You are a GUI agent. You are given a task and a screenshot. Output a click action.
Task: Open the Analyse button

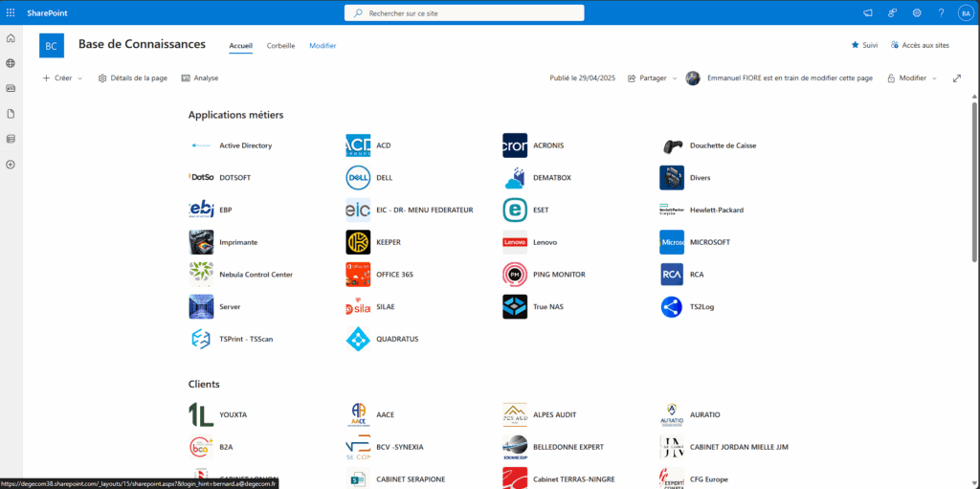[x=200, y=78]
